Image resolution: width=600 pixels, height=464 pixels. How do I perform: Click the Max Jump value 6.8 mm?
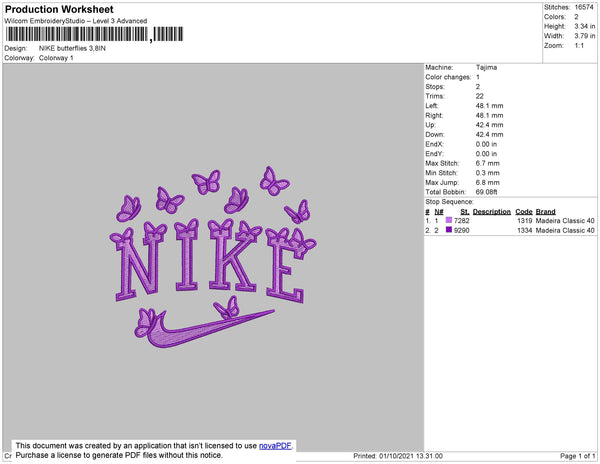tap(488, 182)
